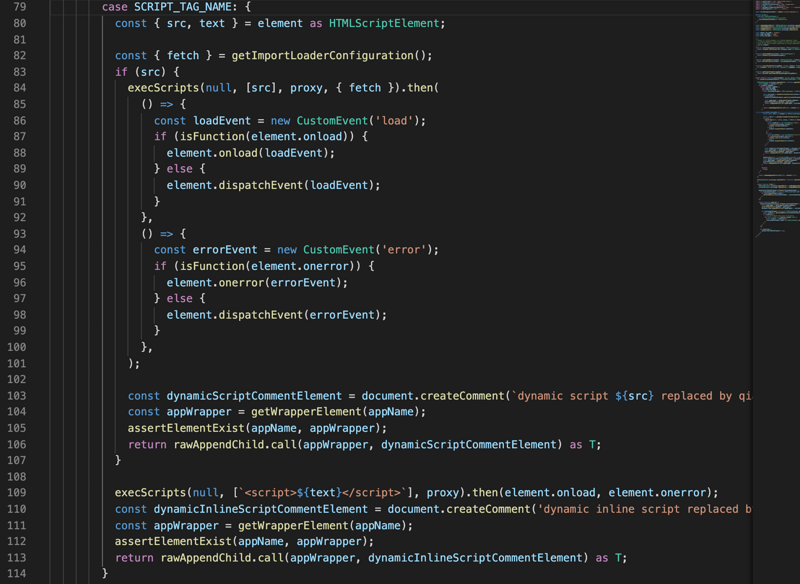Click 'if (src) {' on line 83
Screen dimensions: 800x584
[147, 72]
